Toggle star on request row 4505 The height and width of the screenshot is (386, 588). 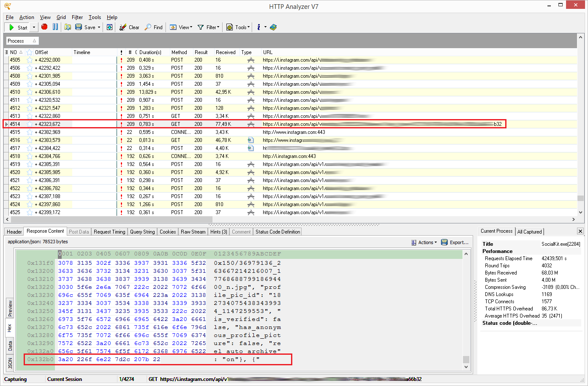pos(30,60)
